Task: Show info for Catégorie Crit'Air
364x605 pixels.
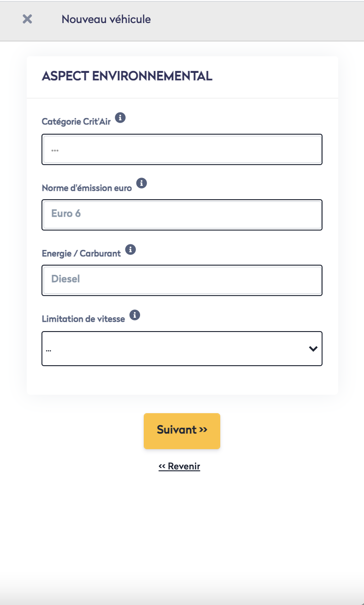Action: point(120,118)
